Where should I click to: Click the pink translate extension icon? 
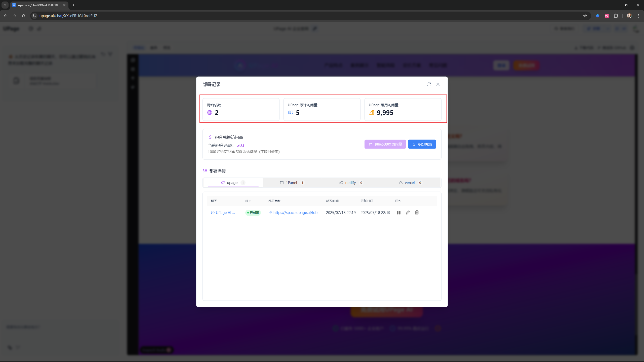coord(607,16)
